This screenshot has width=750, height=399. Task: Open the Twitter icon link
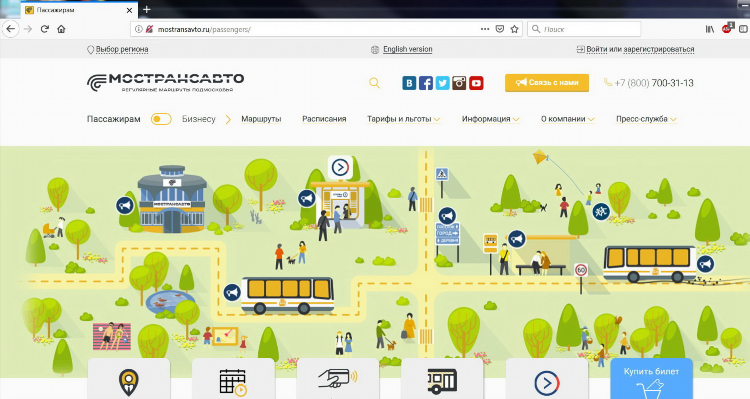pos(442,83)
